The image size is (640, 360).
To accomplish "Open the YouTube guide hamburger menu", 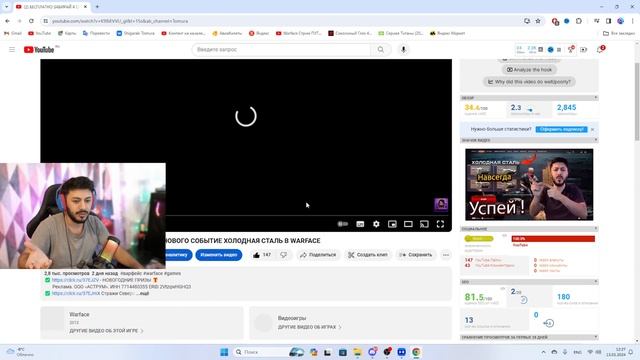I will click(12, 49).
